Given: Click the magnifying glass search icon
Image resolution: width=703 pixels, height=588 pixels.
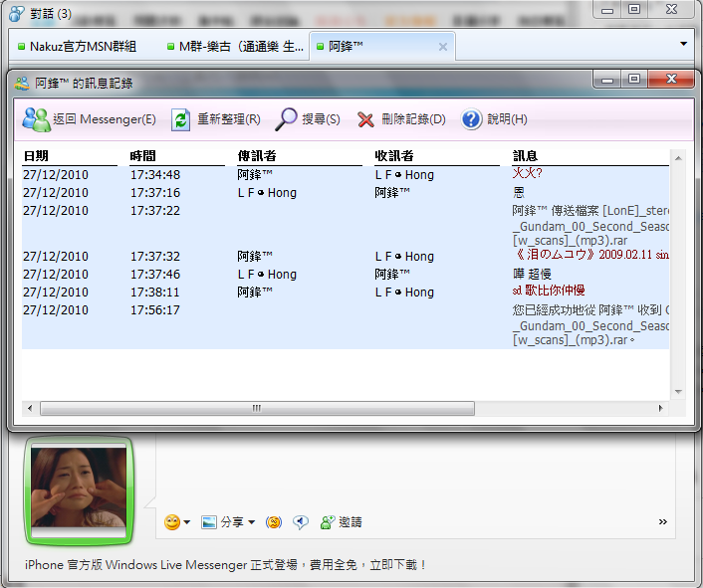Looking at the screenshot, I should 286,119.
